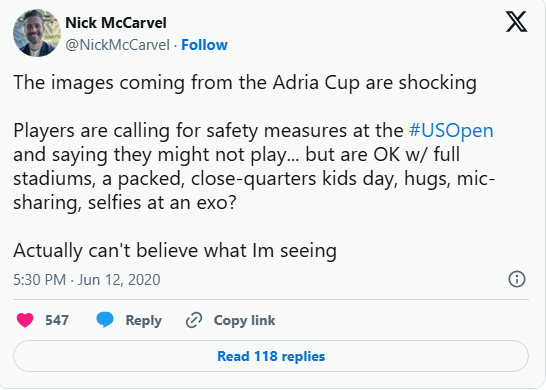This screenshot has height=390, width=546.
Task: Click the line 'Actually can't believe what Im seeing'
Action: click(175, 251)
